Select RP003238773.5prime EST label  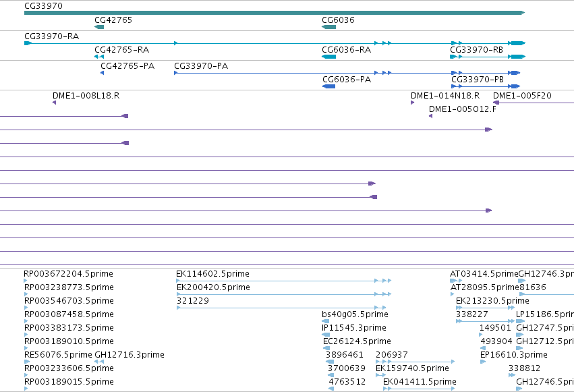click(x=69, y=287)
